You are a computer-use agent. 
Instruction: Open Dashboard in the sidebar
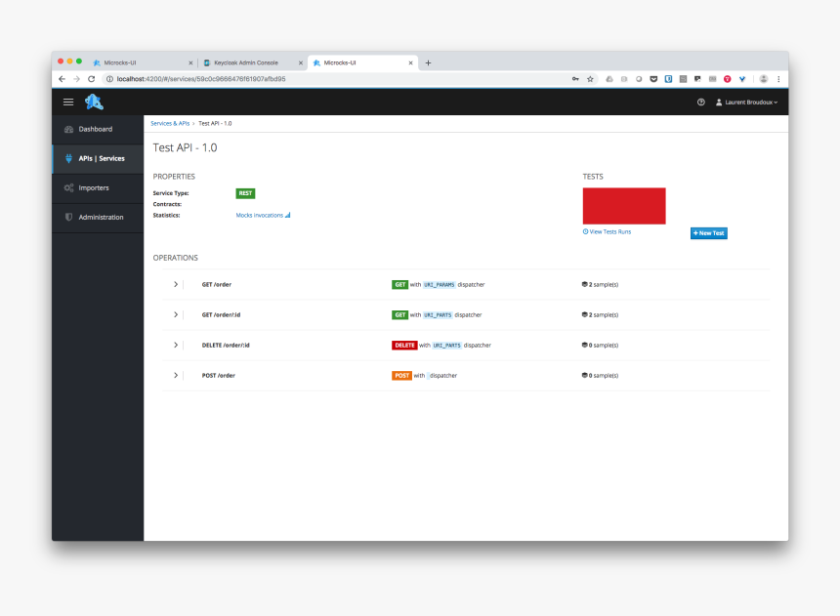click(x=95, y=129)
